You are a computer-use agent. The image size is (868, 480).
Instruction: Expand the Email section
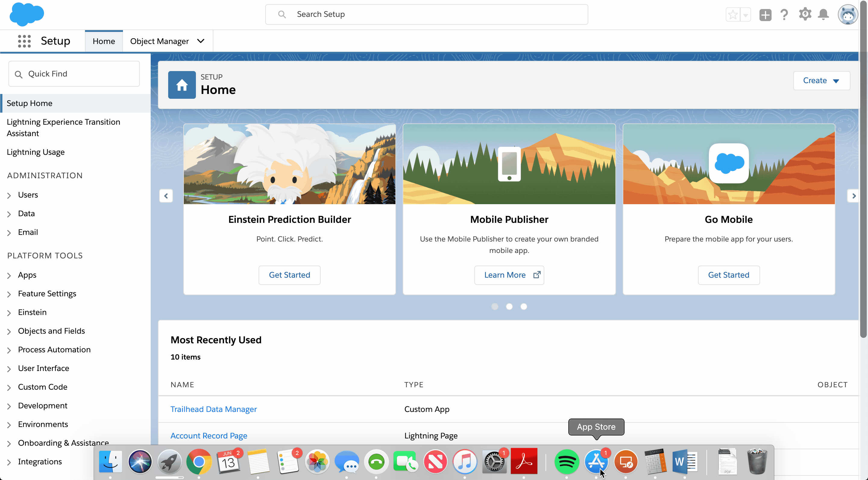(x=9, y=232)
